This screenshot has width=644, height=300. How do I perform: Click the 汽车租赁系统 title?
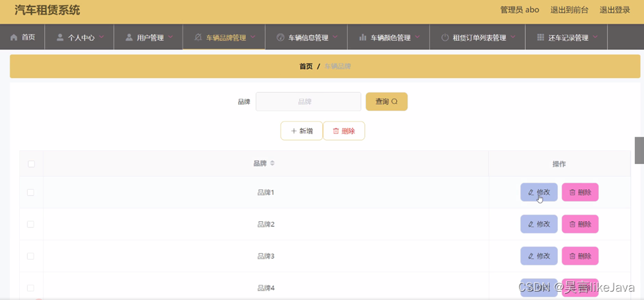click(48, 10)
